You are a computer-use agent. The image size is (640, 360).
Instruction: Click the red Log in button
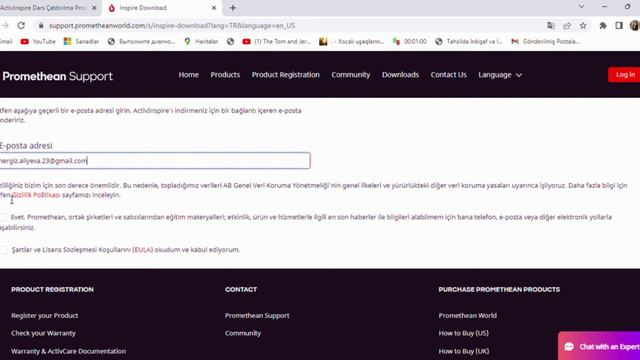pos(624,75)
